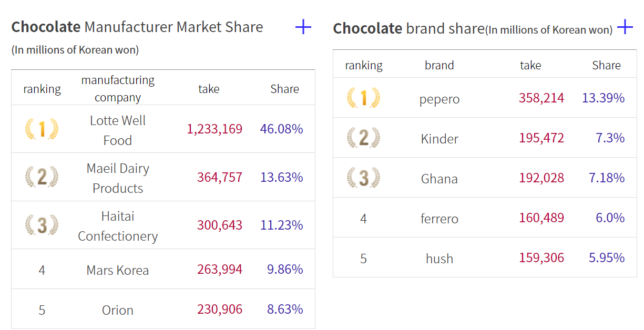Image resolution: width=644 pixels, height=330 pixels.
Task: Click the Chocolate Manufacturer Market Share title
Action: [137, 27]
